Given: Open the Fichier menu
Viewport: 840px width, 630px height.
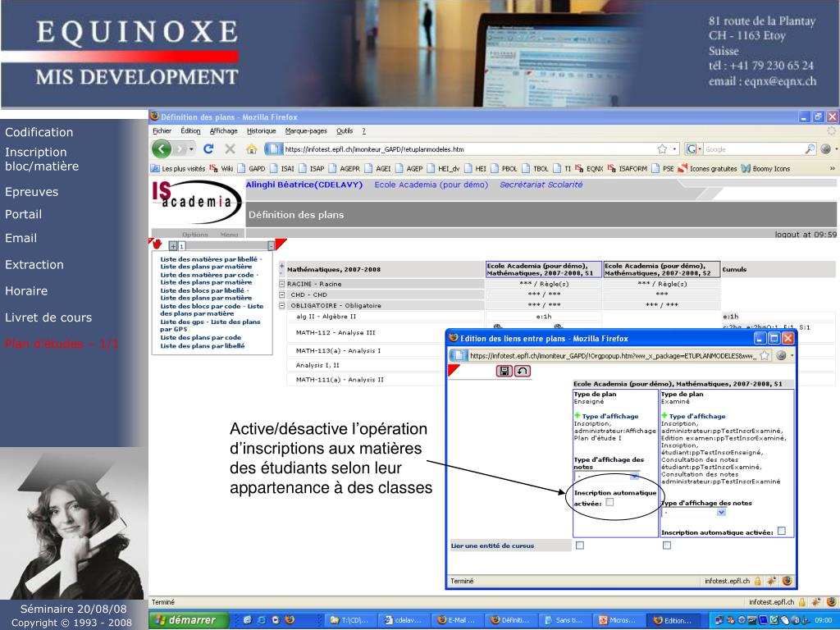Looking at the screenshot, I should click(x=162, y=130).
